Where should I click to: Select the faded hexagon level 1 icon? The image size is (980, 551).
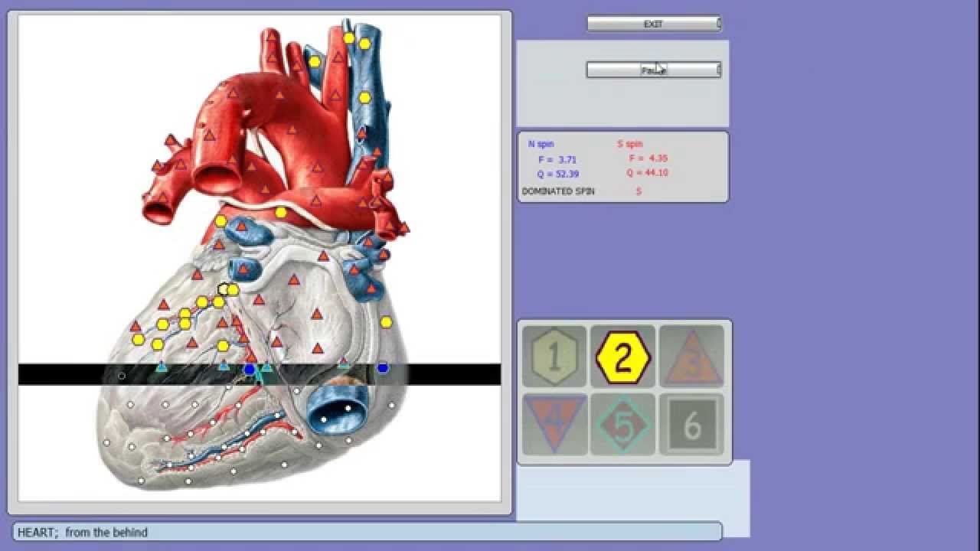point(554,357)
